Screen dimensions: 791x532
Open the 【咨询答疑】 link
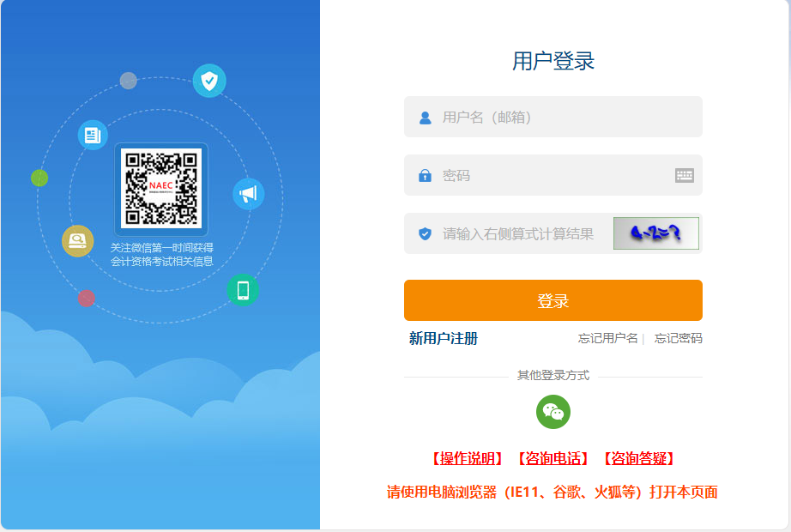coord(638,458)
